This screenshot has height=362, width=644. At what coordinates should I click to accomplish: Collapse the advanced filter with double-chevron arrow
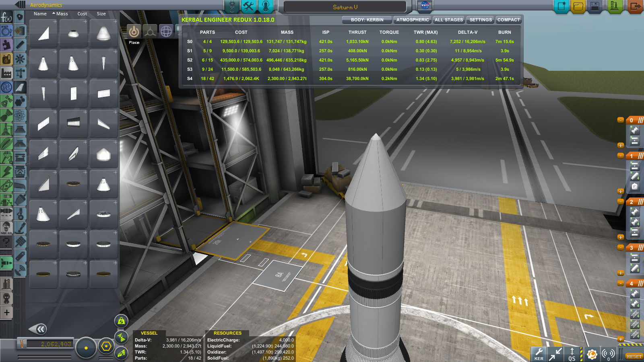[x=38, y=329]
